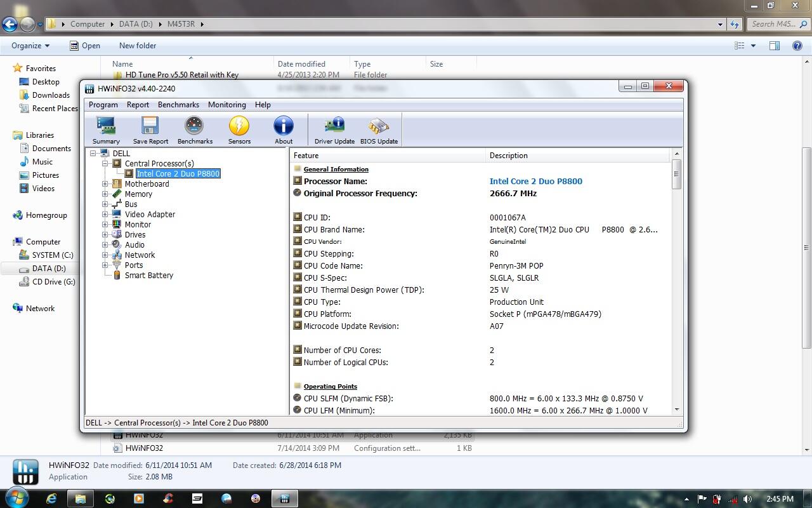Open Downloads in Explorer Favorites

(x=51, y=95)
